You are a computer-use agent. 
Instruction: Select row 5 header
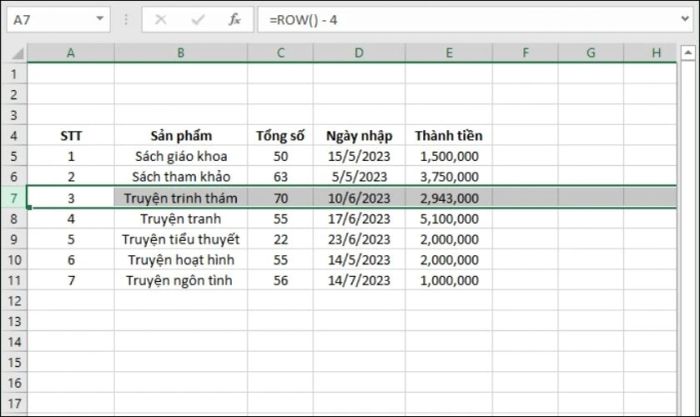coord(14,156)
